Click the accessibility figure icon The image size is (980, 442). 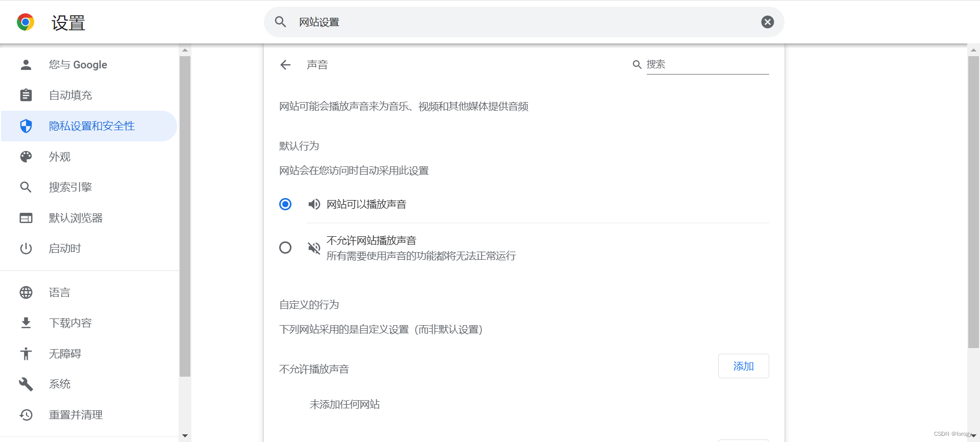(26, 354)
